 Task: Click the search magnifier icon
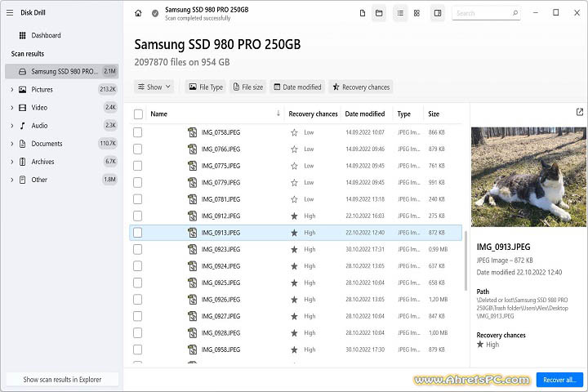click(515, 13)
